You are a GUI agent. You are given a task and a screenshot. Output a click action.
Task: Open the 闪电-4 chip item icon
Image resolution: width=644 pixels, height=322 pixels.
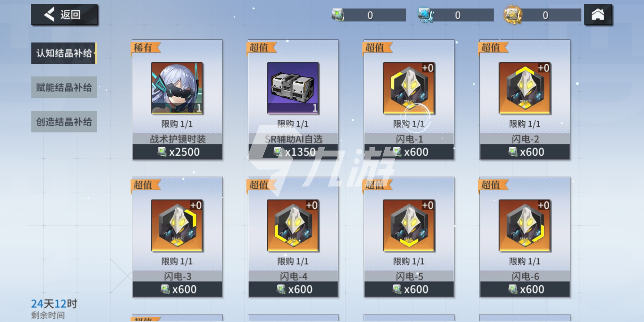[x=293, y=226]
